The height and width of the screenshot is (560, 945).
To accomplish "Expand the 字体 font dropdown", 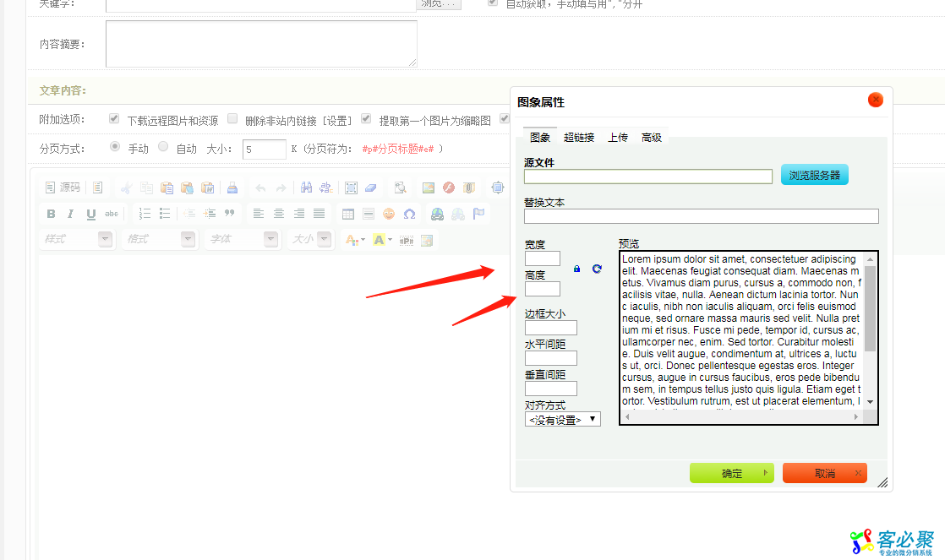I will tap(270, 239).
